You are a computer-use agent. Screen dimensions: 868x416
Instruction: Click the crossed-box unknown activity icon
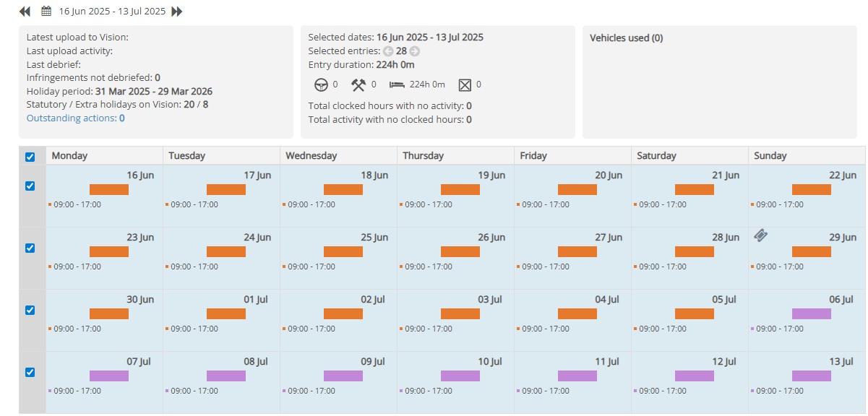[x=465, y=85]
